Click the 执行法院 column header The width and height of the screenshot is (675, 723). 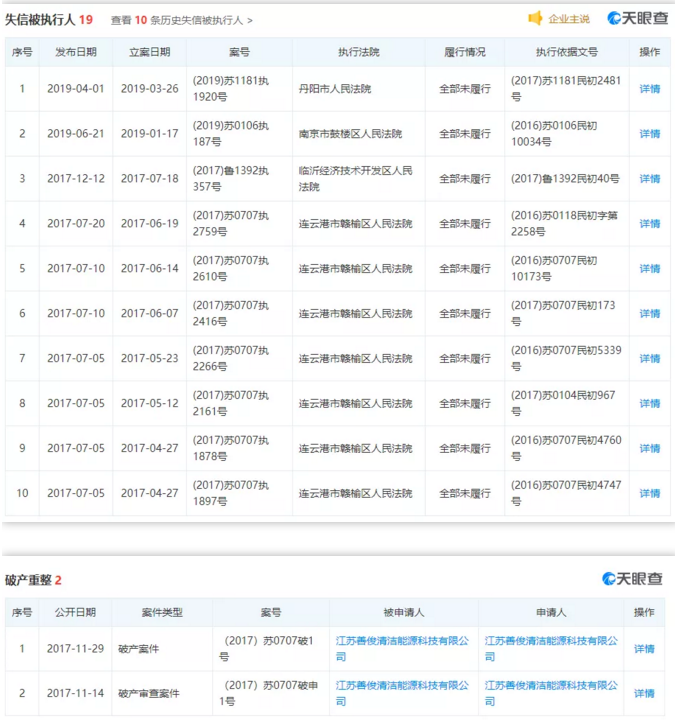pos(359,52)
